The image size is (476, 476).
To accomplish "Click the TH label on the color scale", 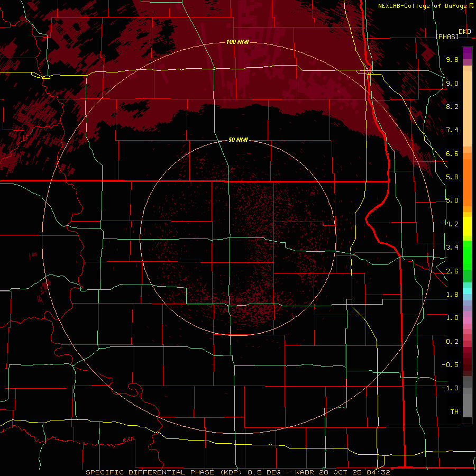I will (454, 411).
